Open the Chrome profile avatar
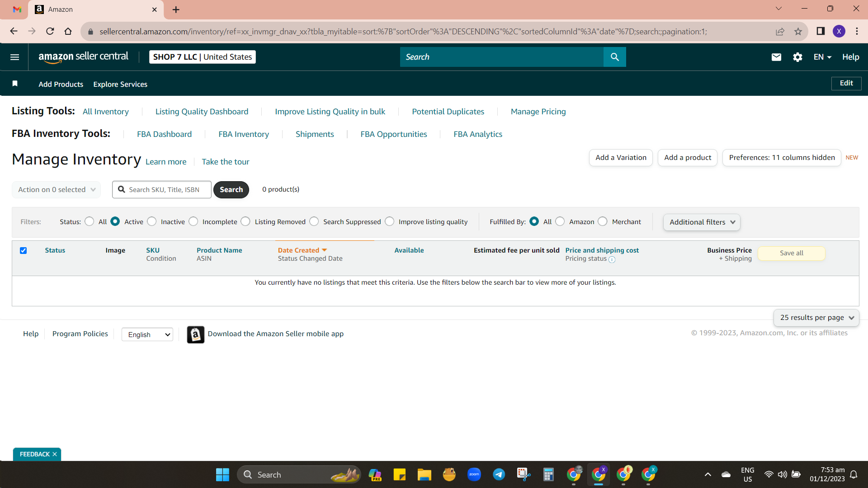Screen dimensions: 868x488 (x=839, y=31)
